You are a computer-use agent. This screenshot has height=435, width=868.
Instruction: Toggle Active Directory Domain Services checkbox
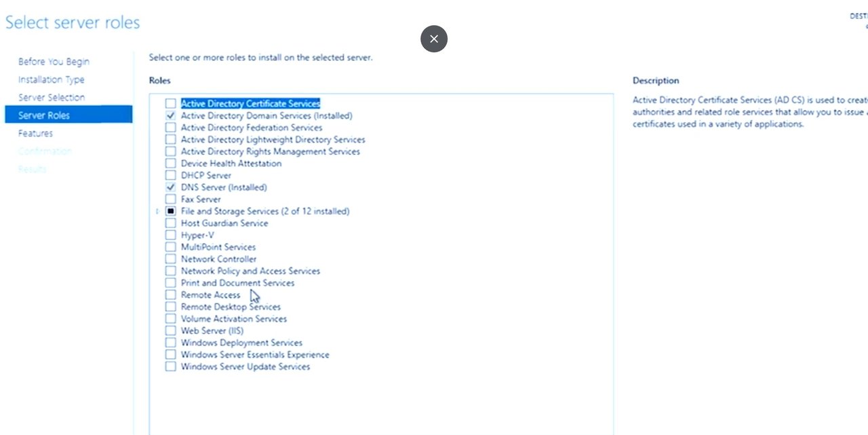tap(170, 116)
